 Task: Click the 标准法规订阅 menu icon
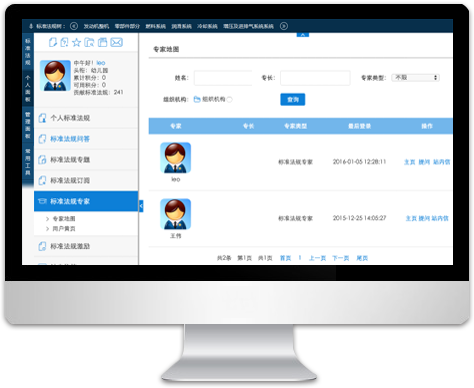42,180
